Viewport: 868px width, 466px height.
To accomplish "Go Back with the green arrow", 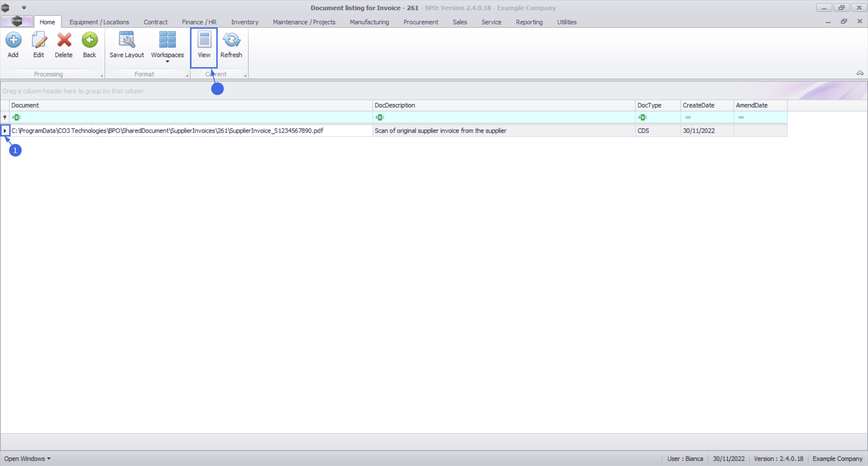I will point(90,45).
